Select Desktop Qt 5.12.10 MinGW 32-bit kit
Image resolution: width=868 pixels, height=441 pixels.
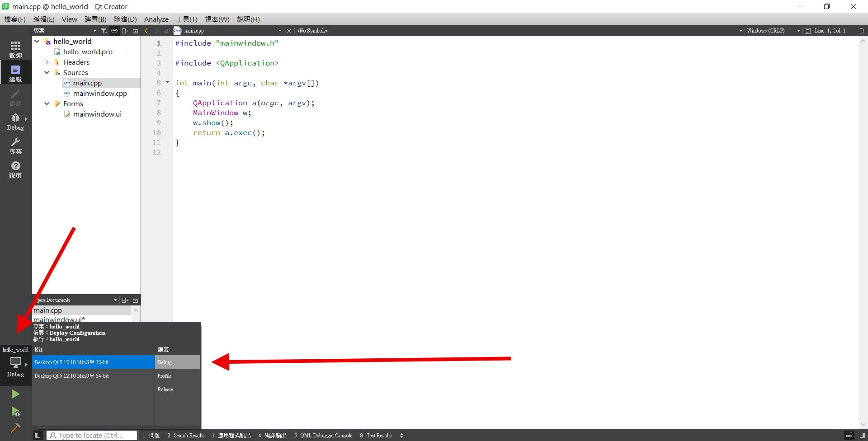(94, 362)
